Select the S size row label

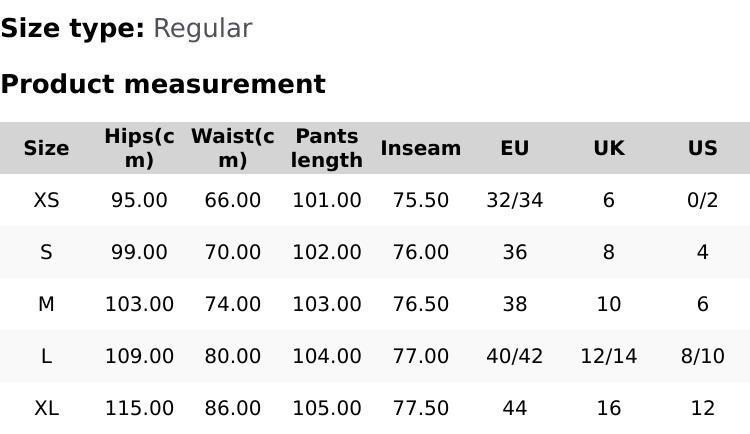(46, 253)
